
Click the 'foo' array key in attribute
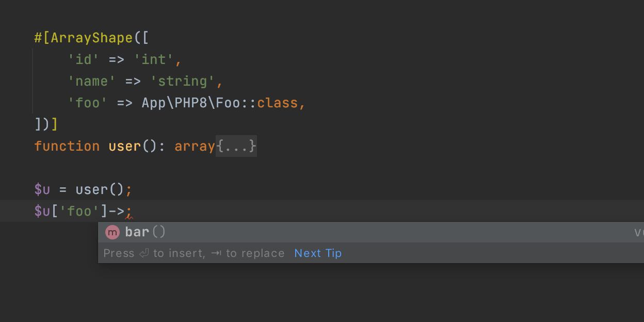(88, 102)
